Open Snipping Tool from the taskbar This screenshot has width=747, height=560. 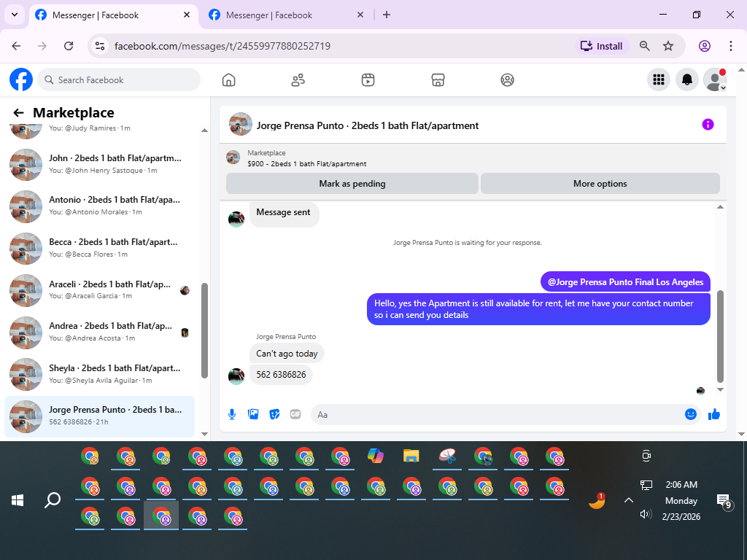tap(447, 456)
